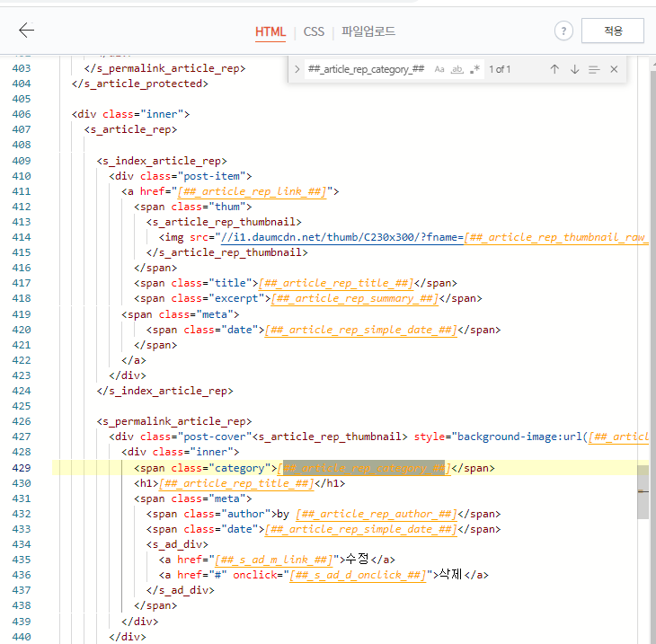Expand the replace field chevron
656x644 pixels.
297,69
